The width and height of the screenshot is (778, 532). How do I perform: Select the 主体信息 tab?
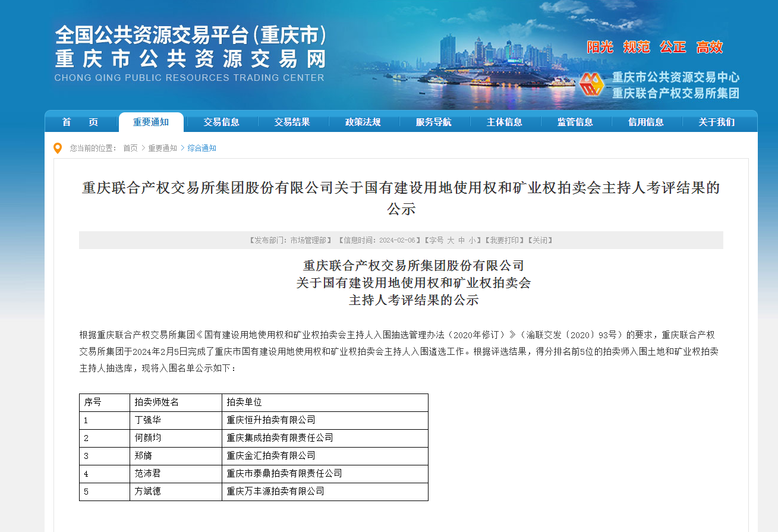(x=505, y=122)
